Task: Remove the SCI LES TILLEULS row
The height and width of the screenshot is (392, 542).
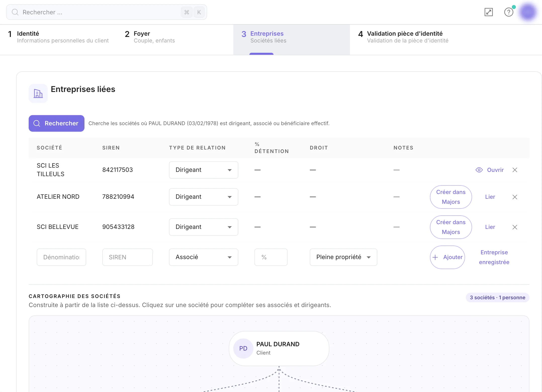Action: [515, 170]
